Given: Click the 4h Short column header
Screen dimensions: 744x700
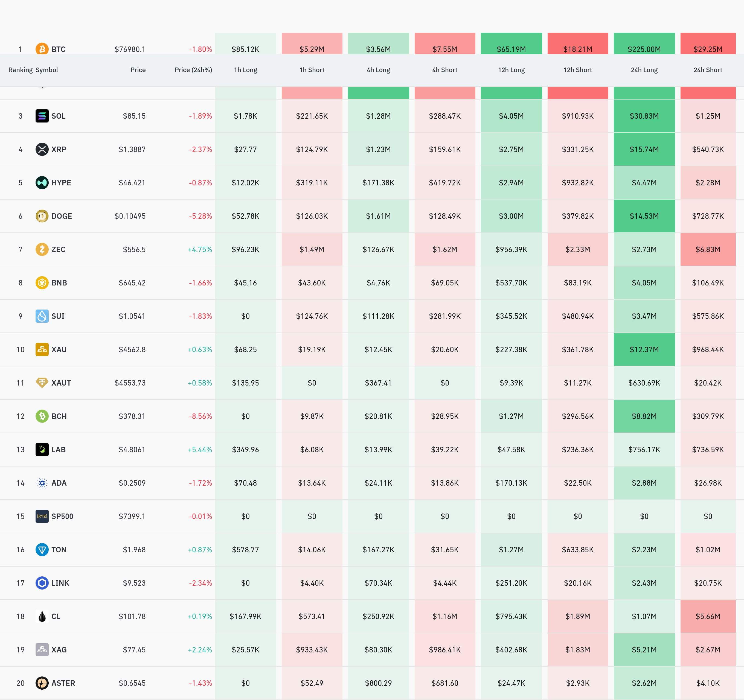Looking at the screenshot, I should tap(445, 70).
